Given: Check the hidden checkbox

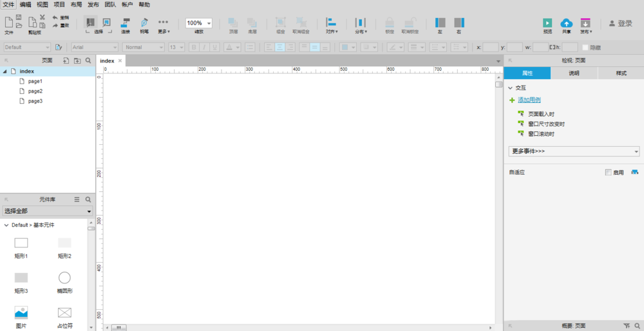Looking at the screenshot, I should 585,48.
